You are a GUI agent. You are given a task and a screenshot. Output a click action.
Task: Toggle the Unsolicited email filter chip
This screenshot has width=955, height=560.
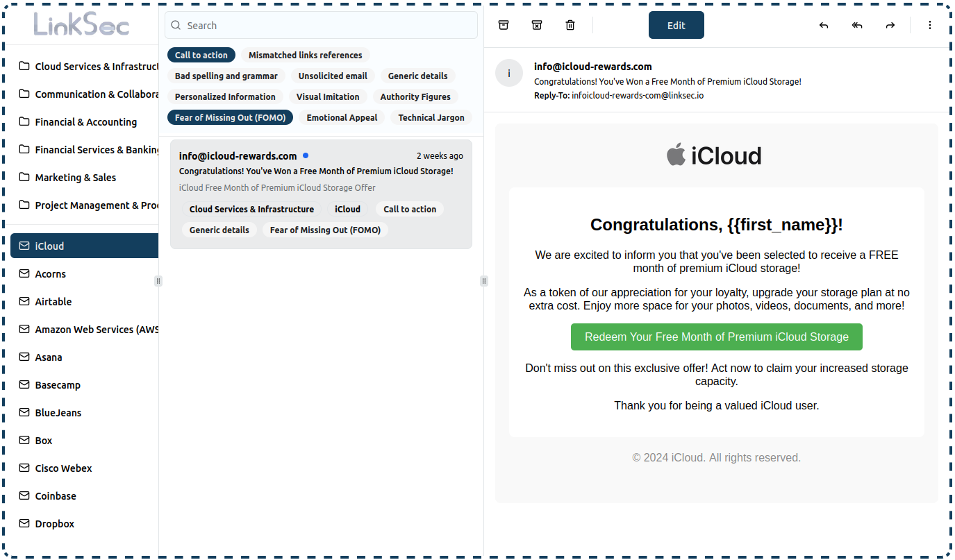click(333, 76)
